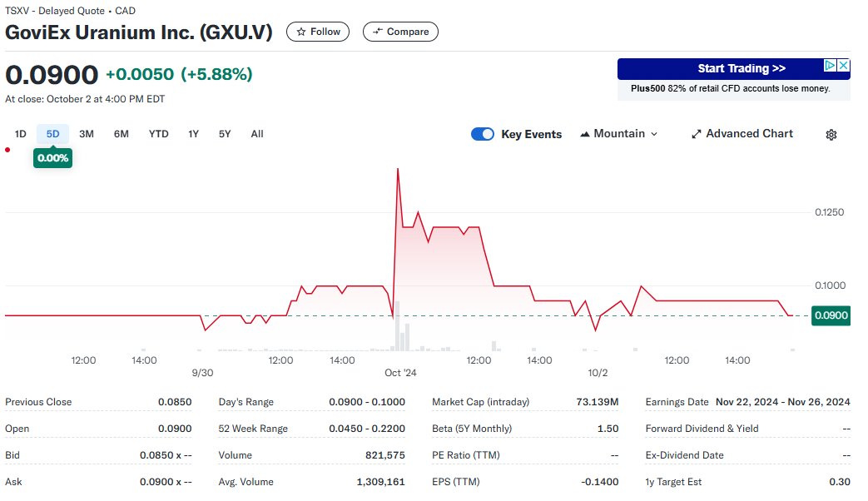Show All historical price data

(x=256, y=133)
